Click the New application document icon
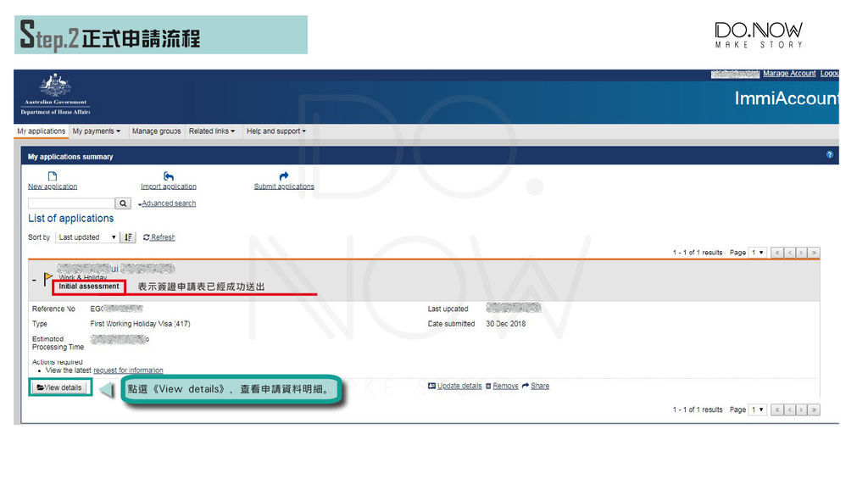Screen dimensions: 868x479 [x=53, y=176]
